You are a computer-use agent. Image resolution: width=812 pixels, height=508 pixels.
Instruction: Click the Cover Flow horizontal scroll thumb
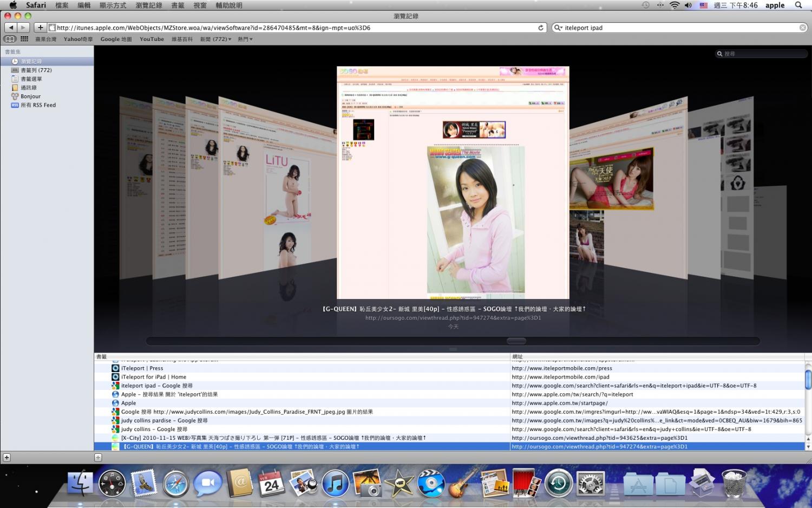(516, 341)
